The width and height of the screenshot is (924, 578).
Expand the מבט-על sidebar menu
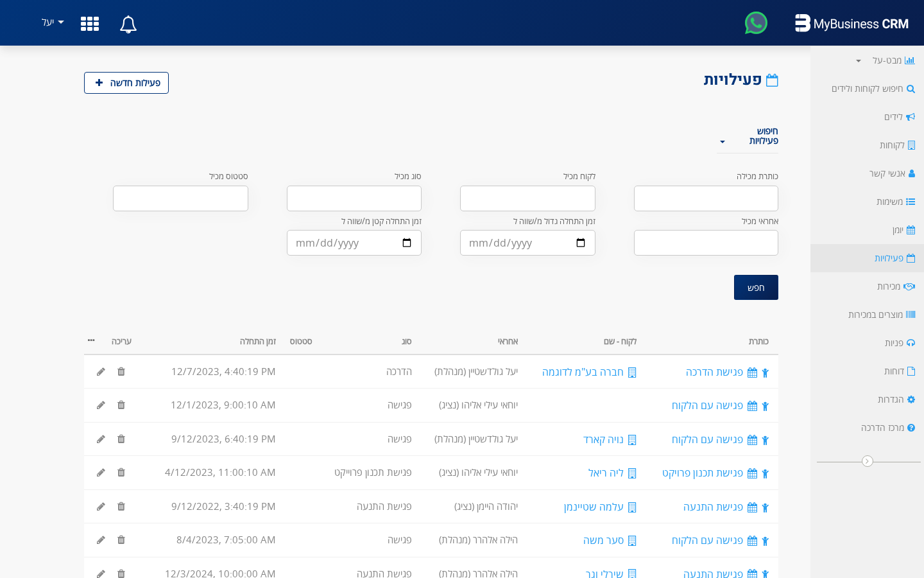click(886, 60)
